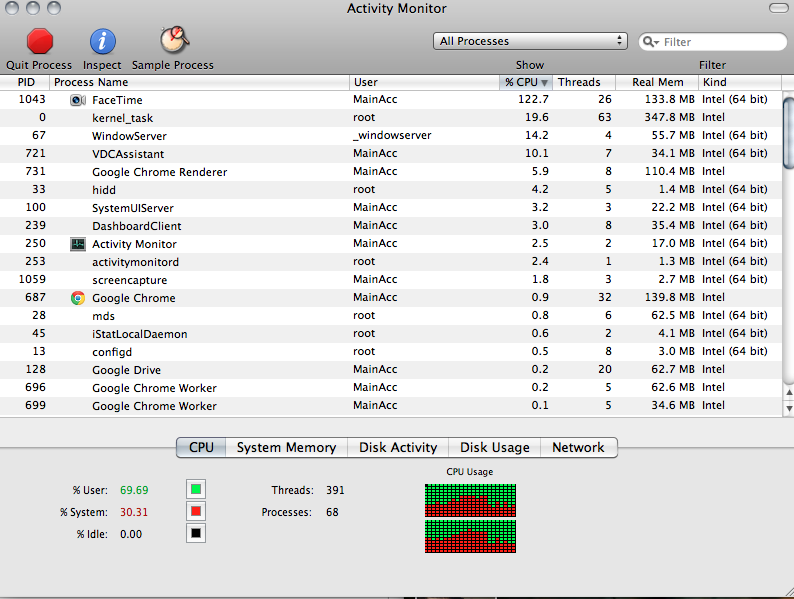Image resolution: width=794 pixels, height=599 pixels.
Task: Click the upper CPU Usage graph
Action: tap(470, 500)
